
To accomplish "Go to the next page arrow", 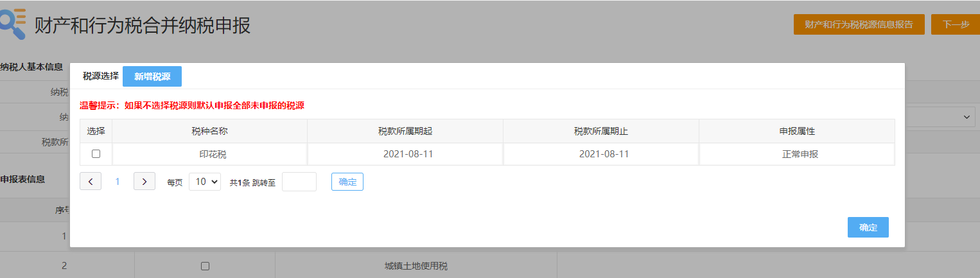I will click(x=144, y=182).
